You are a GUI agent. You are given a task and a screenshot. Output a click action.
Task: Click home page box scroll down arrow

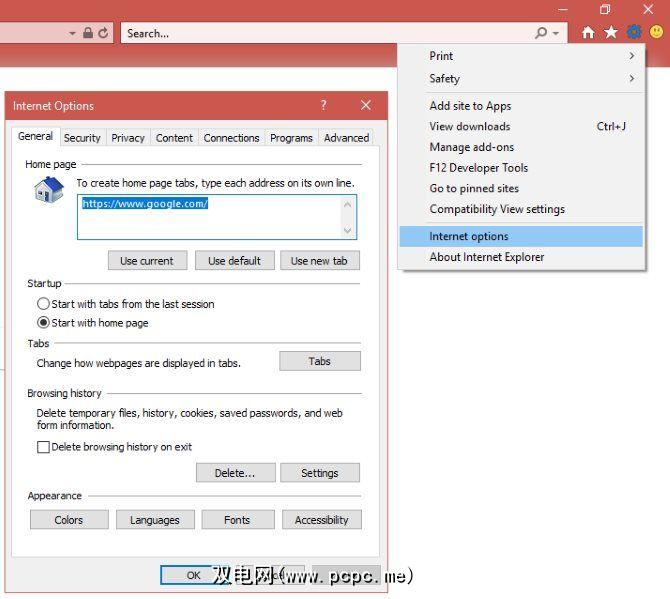[347, 231]
